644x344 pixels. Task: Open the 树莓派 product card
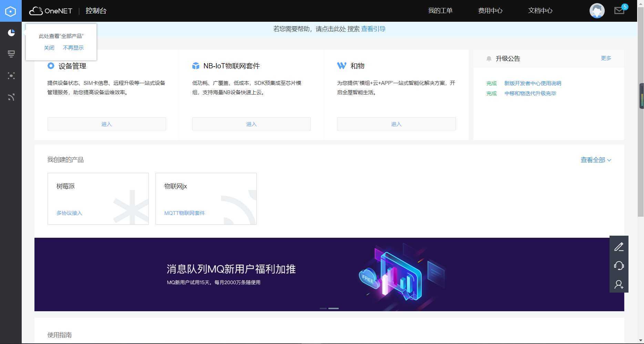point(98,199)
